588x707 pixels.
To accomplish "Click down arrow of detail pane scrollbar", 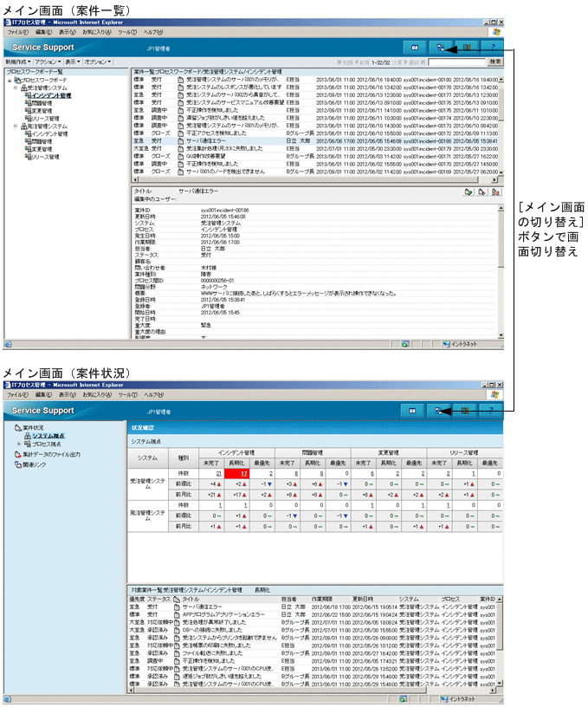I will coord(501,335).
